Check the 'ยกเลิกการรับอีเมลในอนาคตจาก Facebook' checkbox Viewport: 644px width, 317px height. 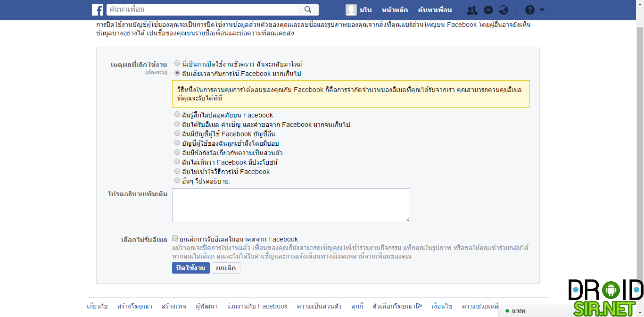tap(175, 239)
